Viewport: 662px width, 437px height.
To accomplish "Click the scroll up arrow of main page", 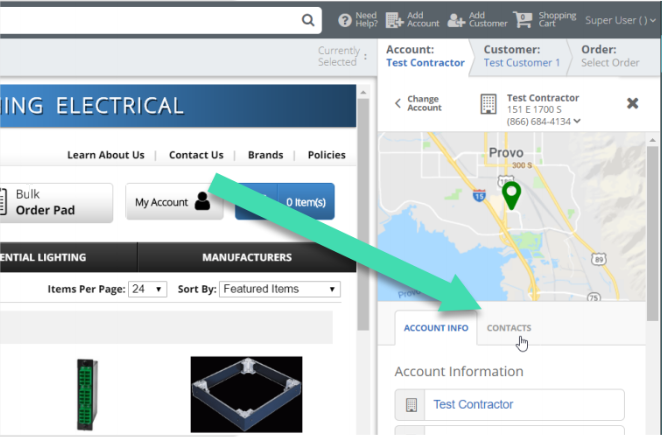I will [363, 92].
